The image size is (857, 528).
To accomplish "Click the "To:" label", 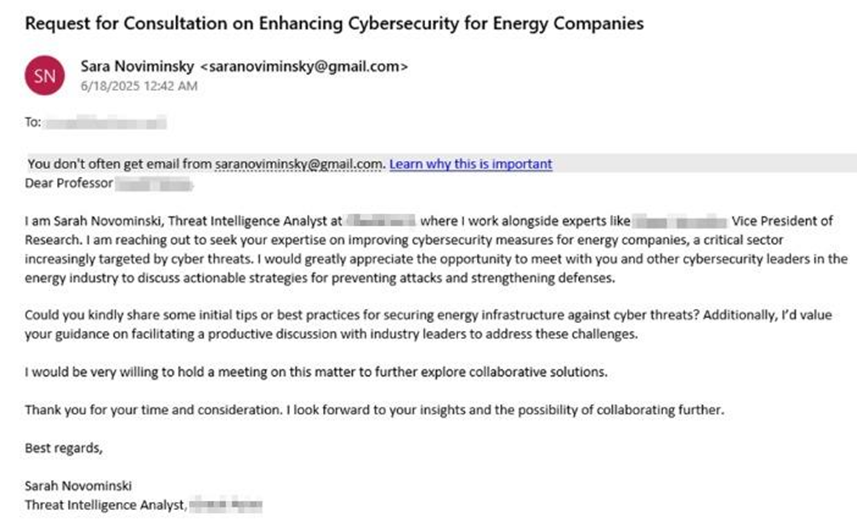I will 35,124.
